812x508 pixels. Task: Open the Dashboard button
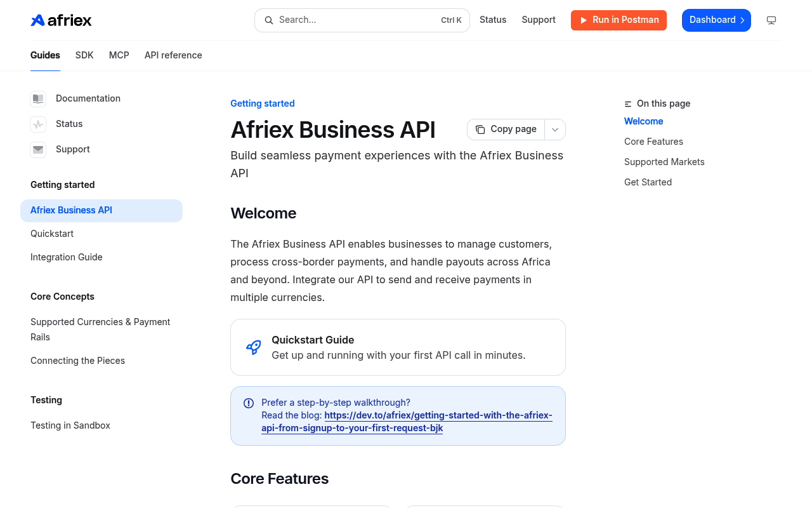click(x=716, y=20)
